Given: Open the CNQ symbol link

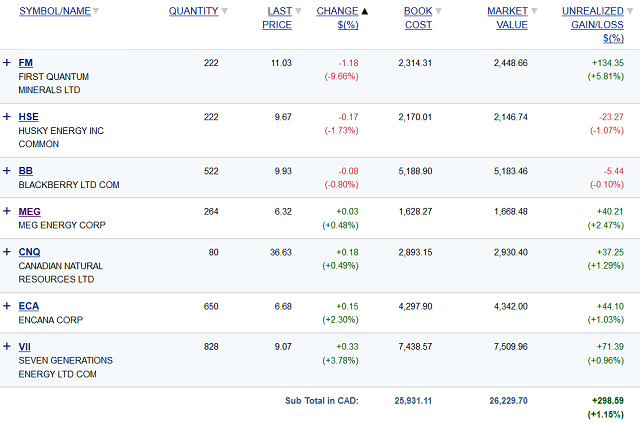Looking at the screenshot, I should pyautogui.click(x=29, y=252).
